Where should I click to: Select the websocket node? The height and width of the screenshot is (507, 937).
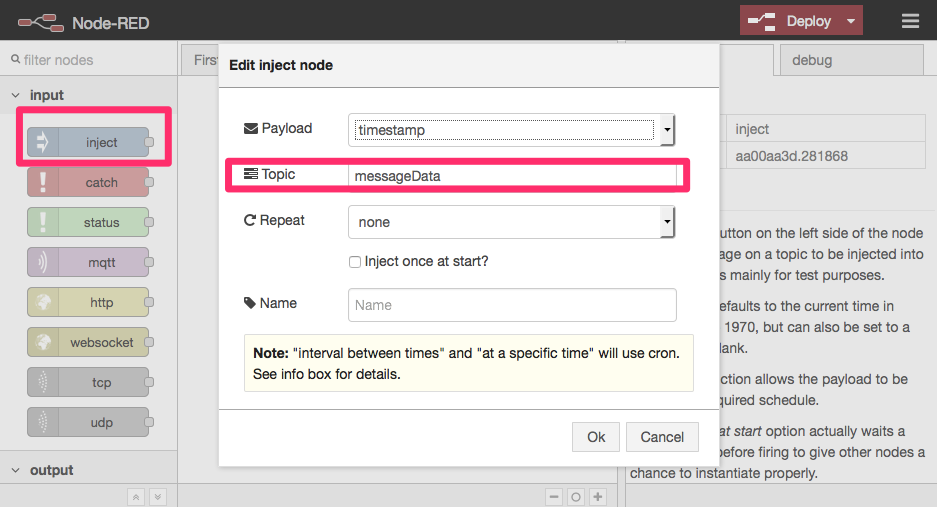88,343
